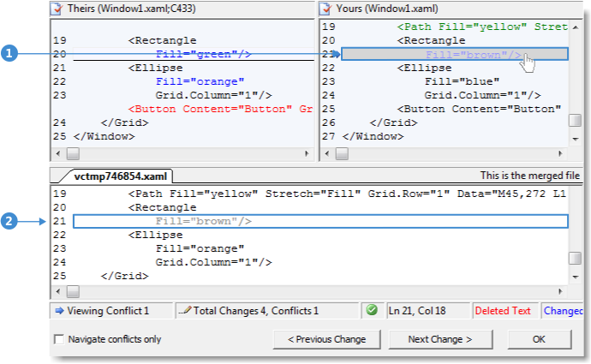Image resolution: width=591 pixels, height=364 pixels.
Task: Click Fill="brown" line in merged file
Action: coord(320,221)
